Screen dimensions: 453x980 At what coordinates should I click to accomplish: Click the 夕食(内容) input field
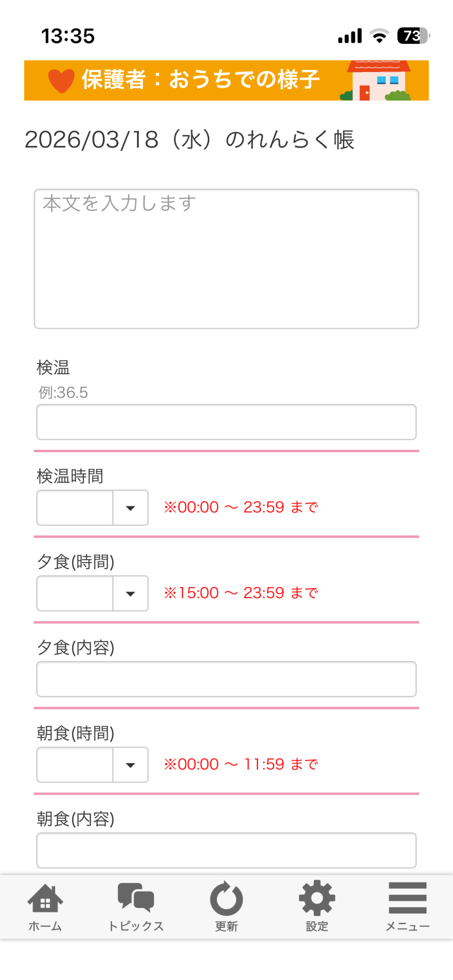point(226,679)
